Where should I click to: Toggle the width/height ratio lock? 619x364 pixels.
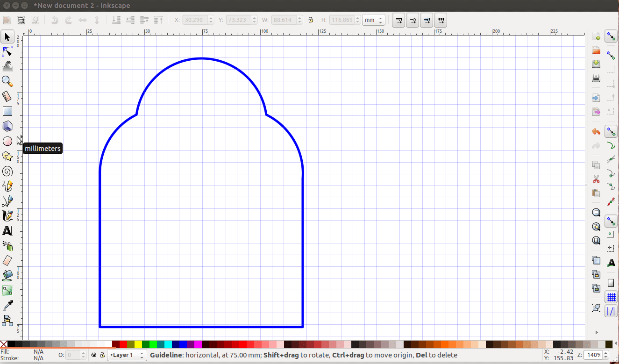(x=311, y=20)
